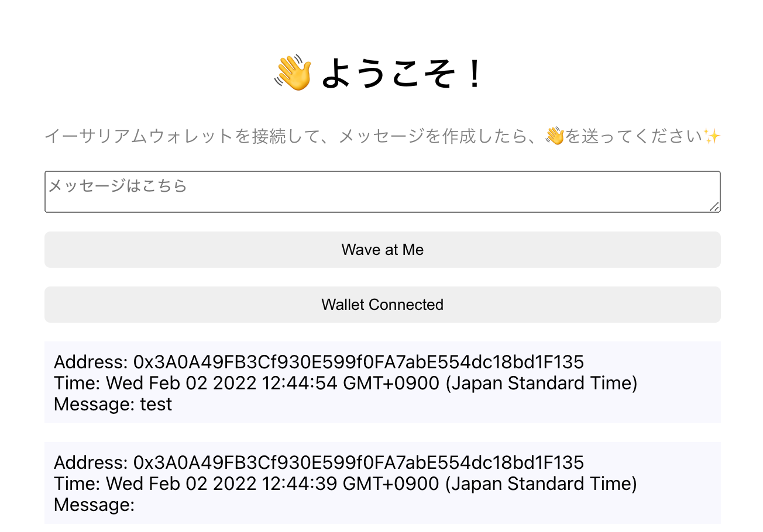Click the Wallet Connected button
This screenshot has height=532, width=763.
click(383, 305)
